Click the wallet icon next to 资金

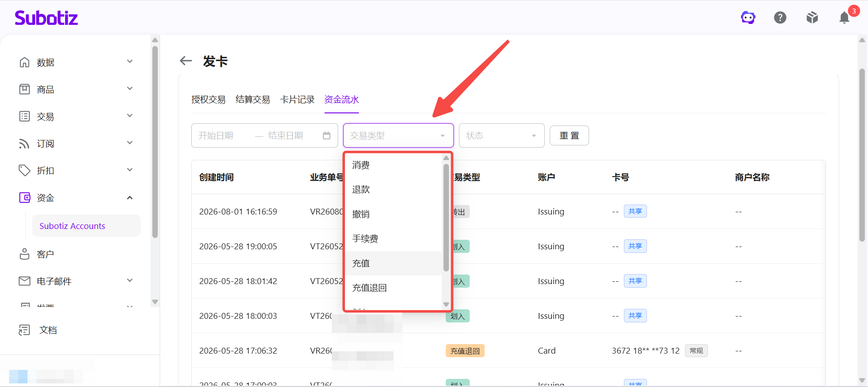pyautogui.click(x=24, y=197)
